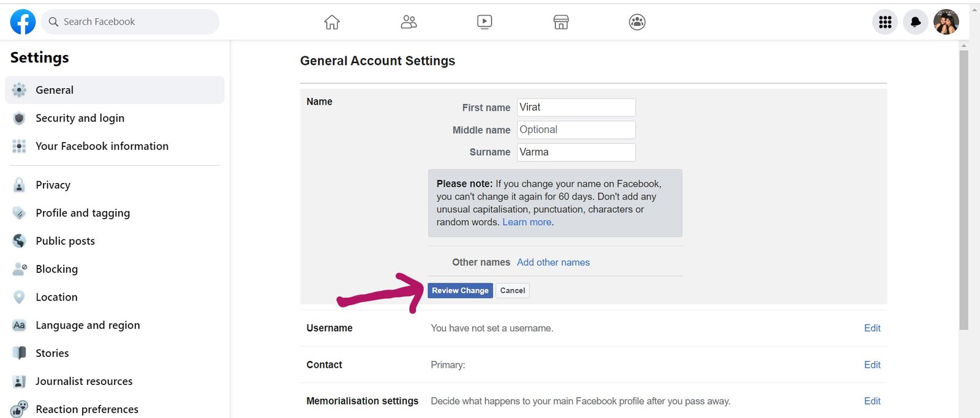Click the Reaction preferences icon
Image resolution: width=980 pixels, height=418 pixels.
[19, 409]
